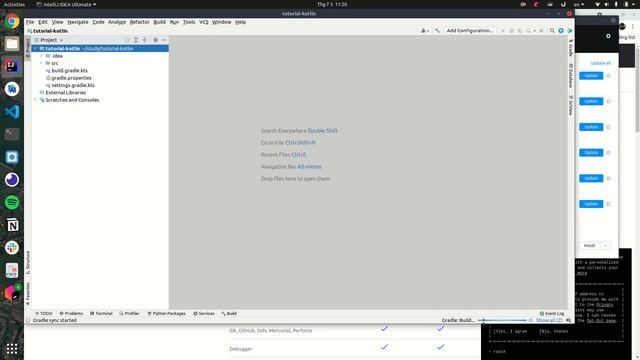This screenshot has width=640, height=360.
Task: Open Visual Studio Code from the dock
Action: [x=12, y=111]
